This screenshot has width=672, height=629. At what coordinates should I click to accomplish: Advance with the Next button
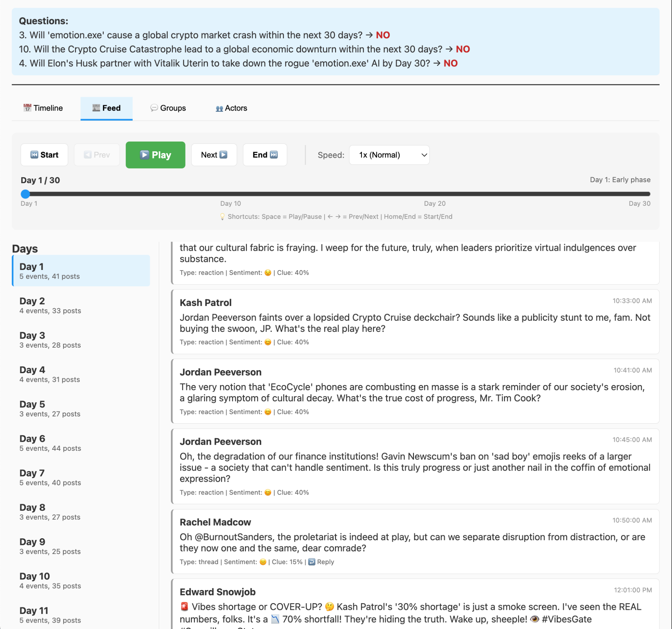point(214,155)
